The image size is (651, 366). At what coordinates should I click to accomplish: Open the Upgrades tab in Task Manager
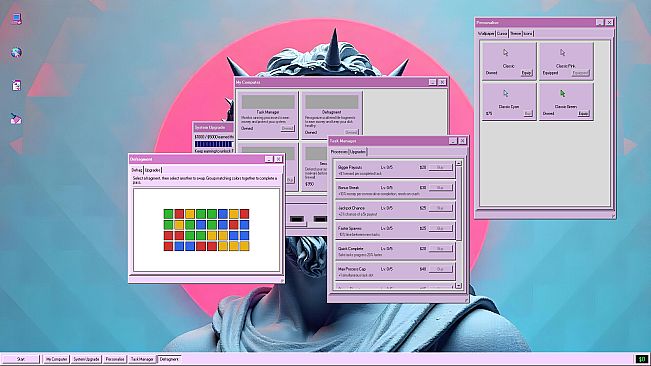click(x=357, y=152)
